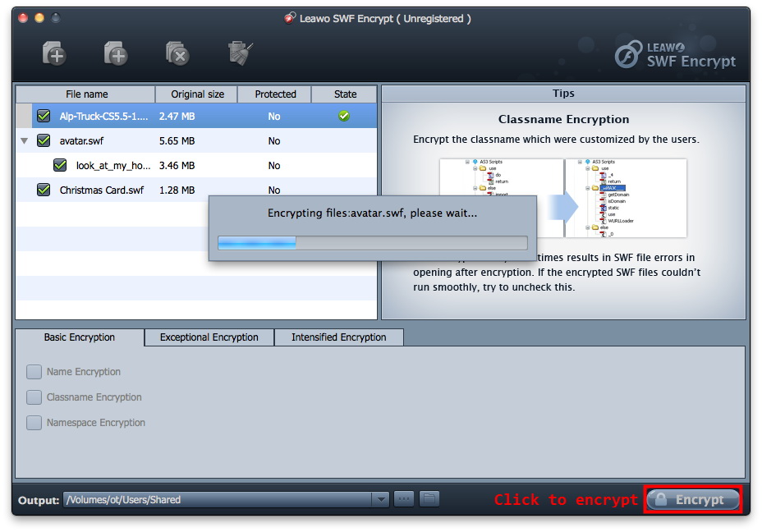This screenshot has height=532, width=762.
Task: Switch to the Exceptional Encryption tab
Action: click(x=209, y=337)
